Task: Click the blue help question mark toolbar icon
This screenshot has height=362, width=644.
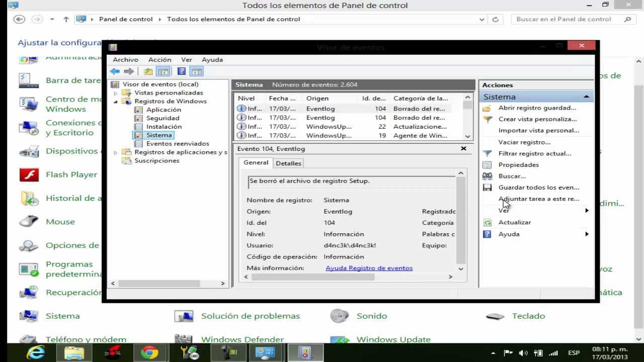Action: [x=182, y=71]
